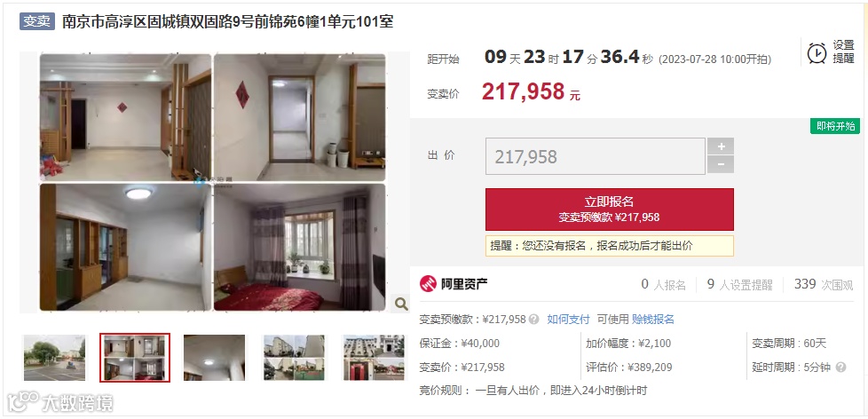
Task: Click the 变卖 tag badge
Action: [x=37, y=21]
